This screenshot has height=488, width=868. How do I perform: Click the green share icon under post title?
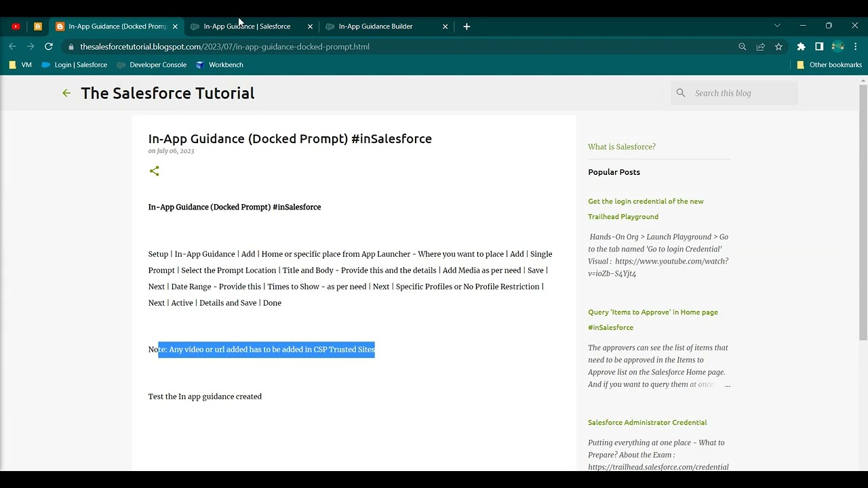[155, 171]
